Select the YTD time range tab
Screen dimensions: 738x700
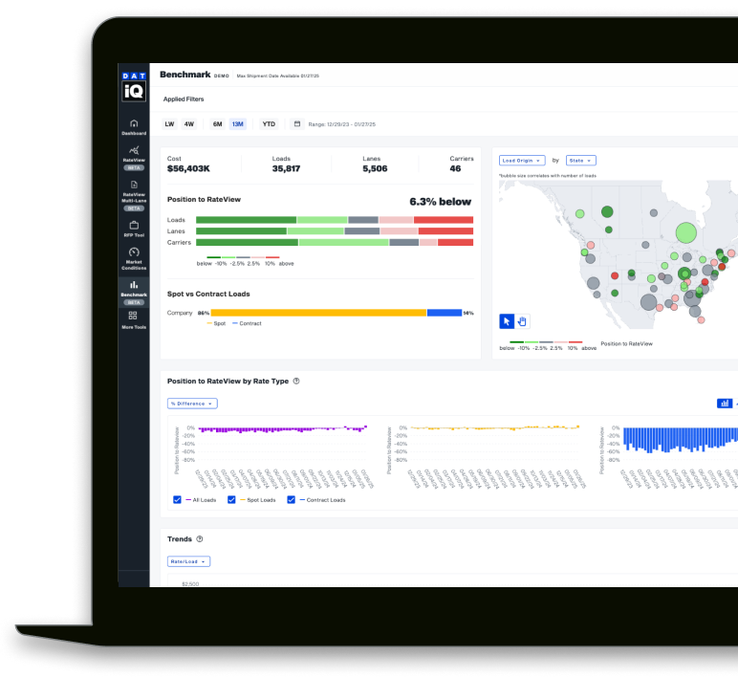point(269,123)
